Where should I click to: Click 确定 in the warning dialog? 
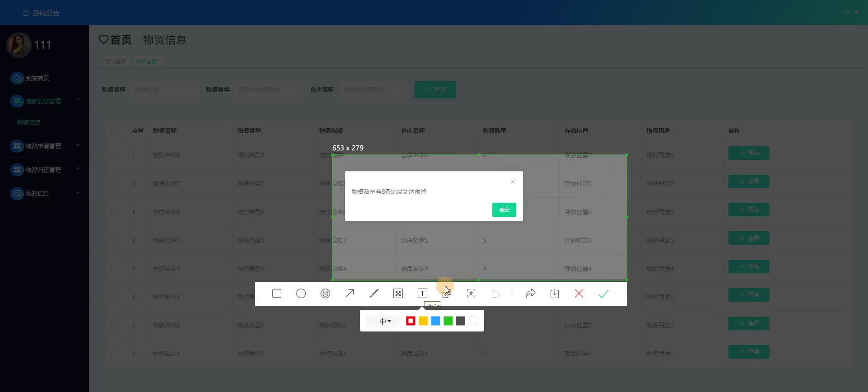point(504,210)
